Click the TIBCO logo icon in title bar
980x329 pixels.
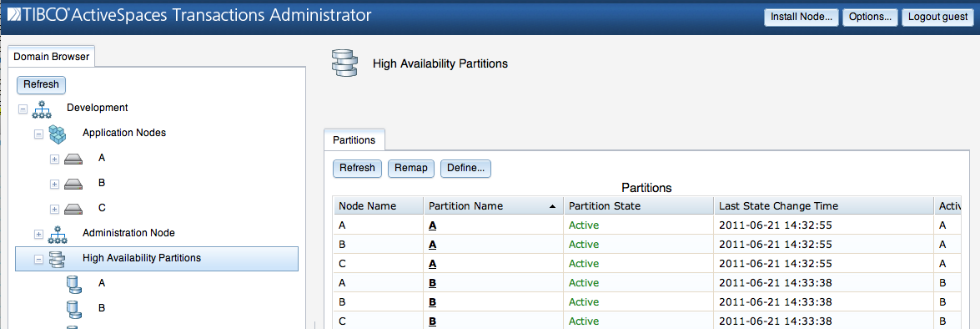coord(14,14)
